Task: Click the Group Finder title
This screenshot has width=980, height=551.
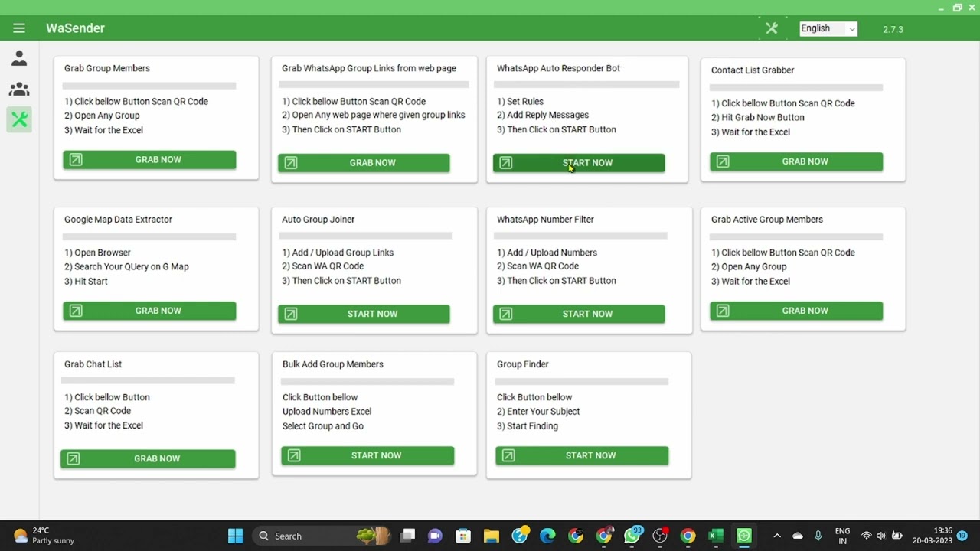Action: point(523,364)
